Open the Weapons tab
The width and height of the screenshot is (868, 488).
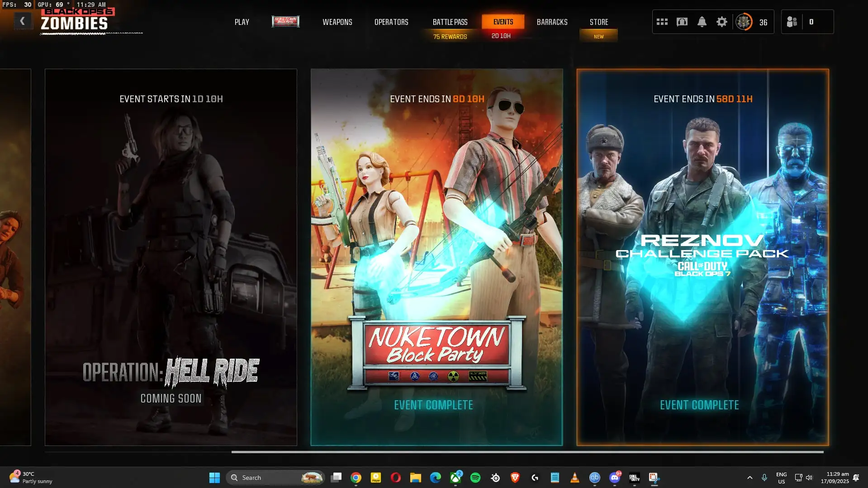click(x=337, y=22)
